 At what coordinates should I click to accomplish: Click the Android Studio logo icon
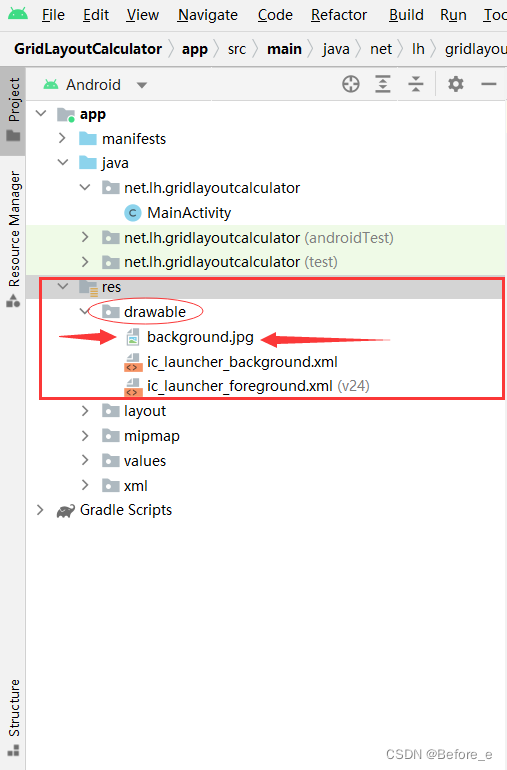pyautogui.click(x=18, y=14)
